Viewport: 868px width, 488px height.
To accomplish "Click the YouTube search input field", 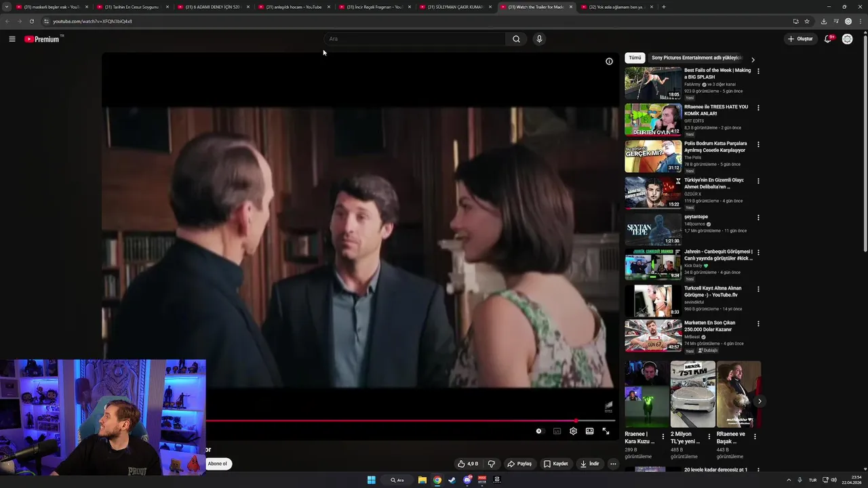I will click(x=414, y=39).
